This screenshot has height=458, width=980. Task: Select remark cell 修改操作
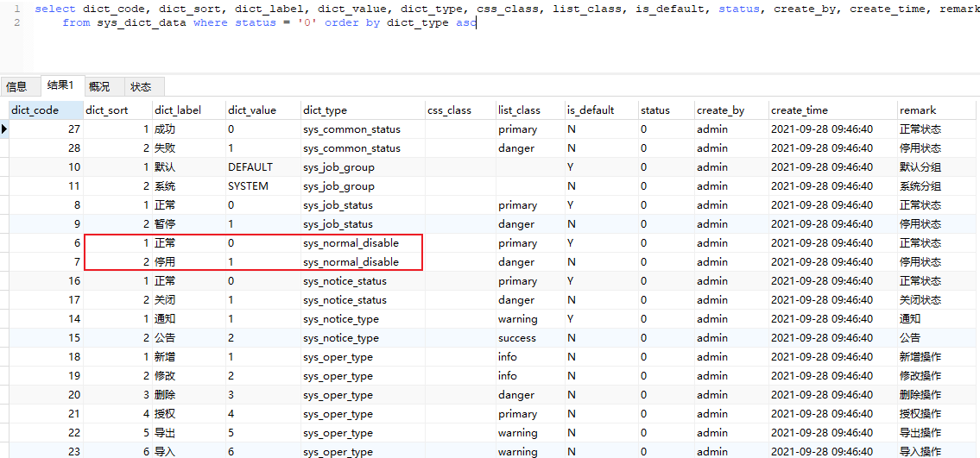(939, 376)
